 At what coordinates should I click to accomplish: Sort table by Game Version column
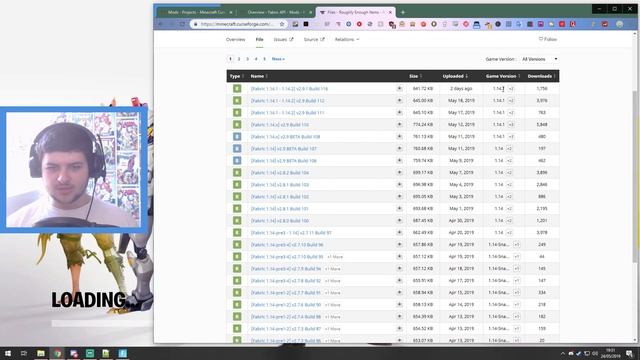[503, 76]
